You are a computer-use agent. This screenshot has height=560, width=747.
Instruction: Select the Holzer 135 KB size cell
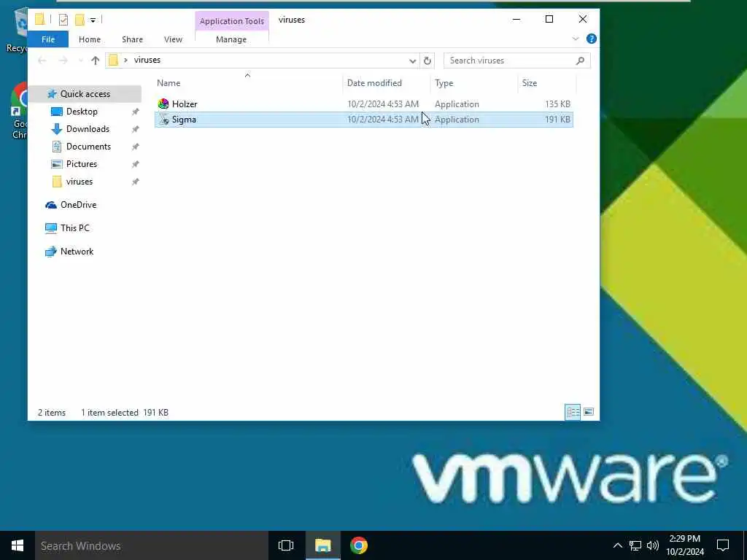[x=557, y=104]
